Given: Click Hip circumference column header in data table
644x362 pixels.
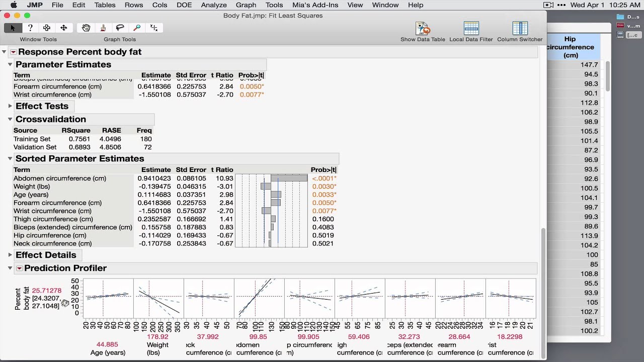Looking at the screenshot, I should point(570,47).
